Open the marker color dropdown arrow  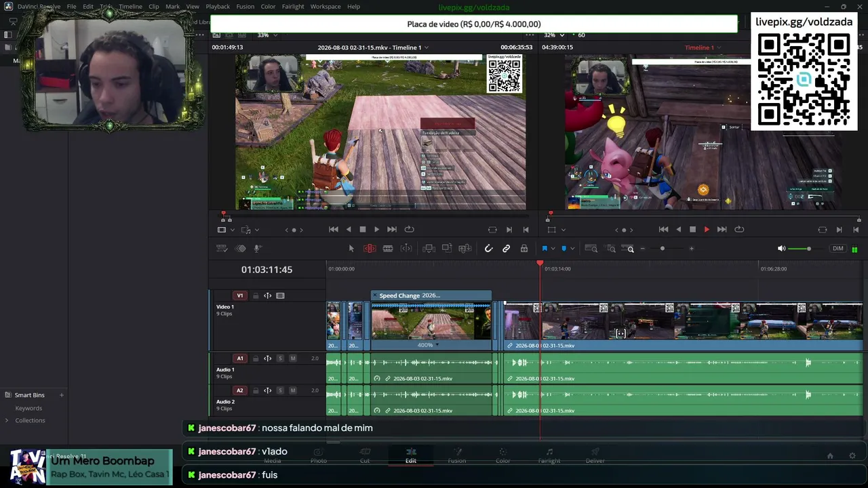(x=572, y=249)
